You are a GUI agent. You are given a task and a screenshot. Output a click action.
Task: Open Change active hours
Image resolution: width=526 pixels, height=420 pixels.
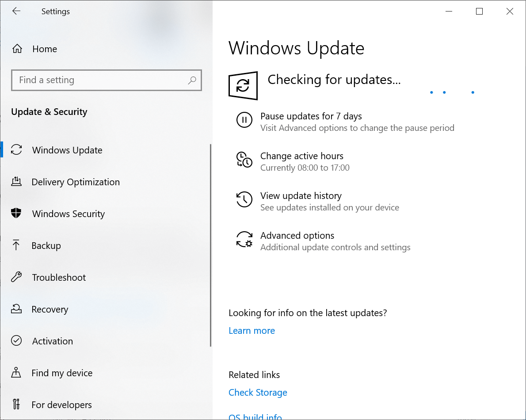[301, 156]
